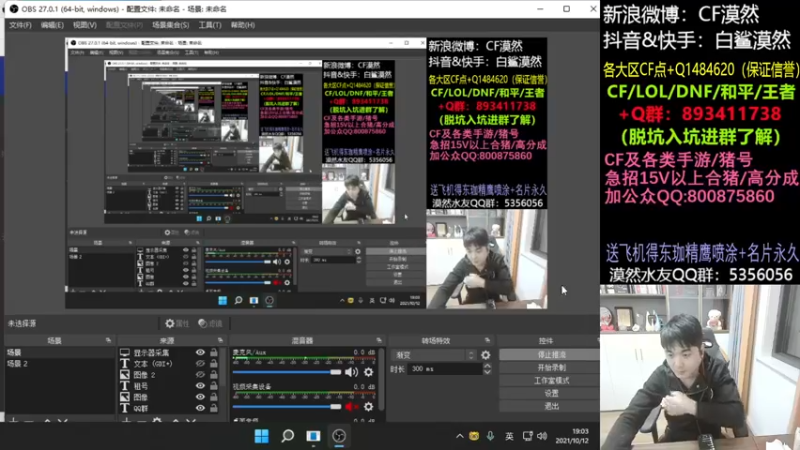Click 停止推流 to stop streaming
The height and width of the screenshot is (450, 800).
[x=549, y=355]
